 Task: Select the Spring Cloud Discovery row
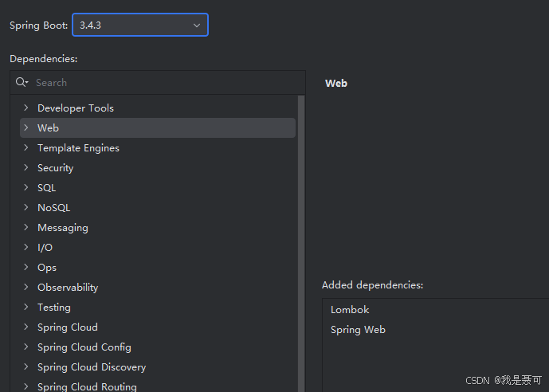click(x=158, y=367)
